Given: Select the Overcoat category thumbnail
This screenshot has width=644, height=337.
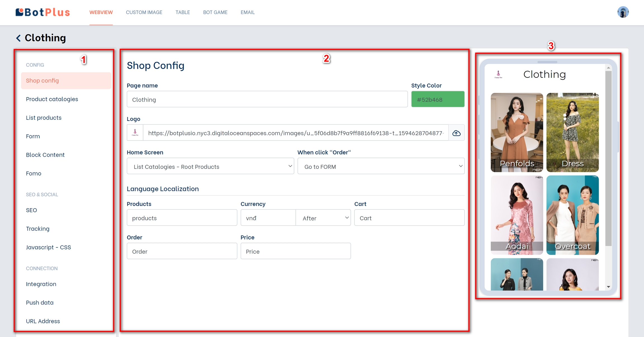Looking at the screenshot, I should pos(572,215).
